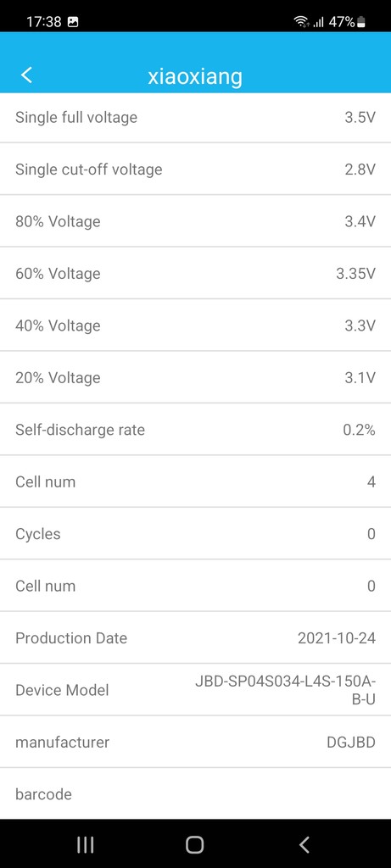The width and height of the screenshot is (391, 868).
Task: Open the 80% Voltage setting
Action: coord(195,221)
